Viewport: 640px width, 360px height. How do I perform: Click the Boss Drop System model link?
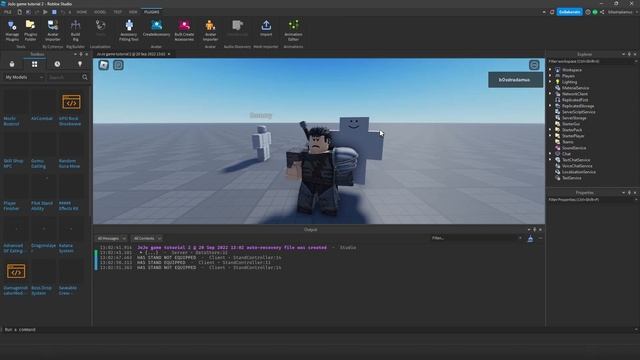42,291
